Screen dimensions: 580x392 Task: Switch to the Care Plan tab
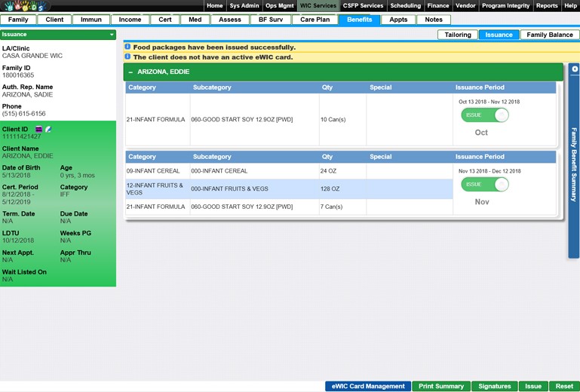[315, 20]
